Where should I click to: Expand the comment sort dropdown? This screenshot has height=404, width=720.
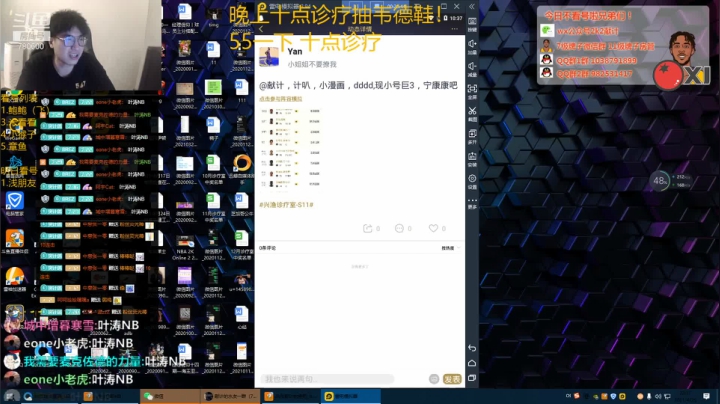coord(451,248)
